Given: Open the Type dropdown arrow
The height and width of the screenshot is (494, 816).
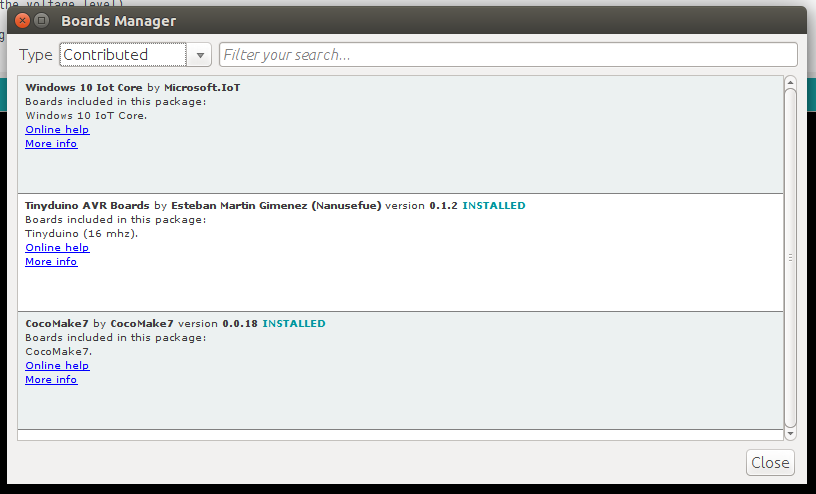Looking at the screenshot, I should pos(200,55).
